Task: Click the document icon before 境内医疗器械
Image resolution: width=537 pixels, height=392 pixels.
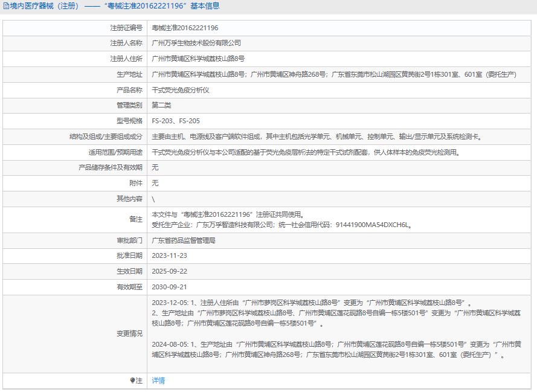Action: click(6, 6)
